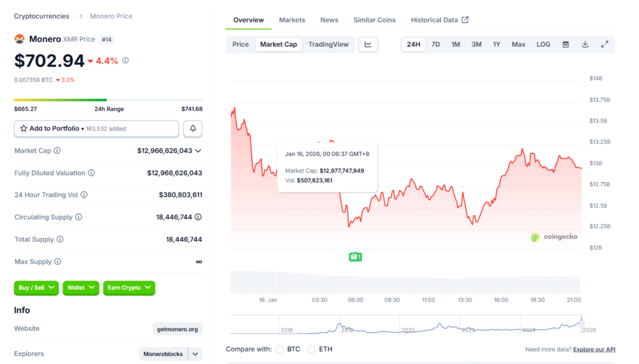Expand the Market Cap value chevron

(198, 151)
